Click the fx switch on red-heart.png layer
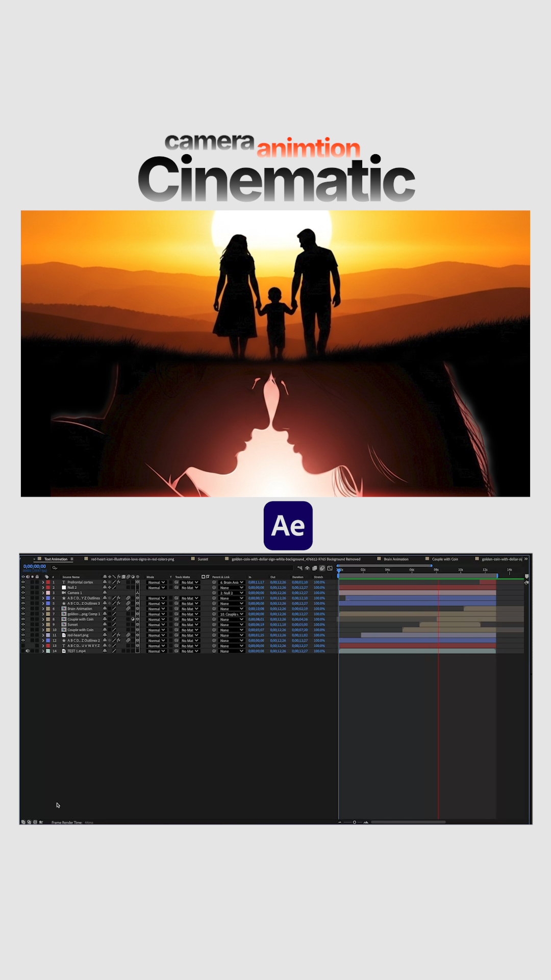 coord(118,635)
